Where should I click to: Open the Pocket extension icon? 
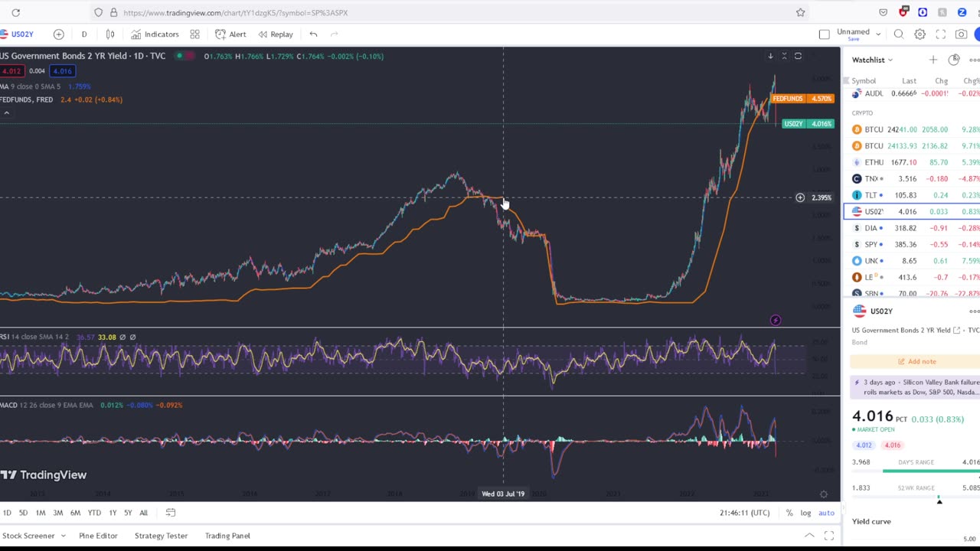pyautogui.click(x=884, y=12)
